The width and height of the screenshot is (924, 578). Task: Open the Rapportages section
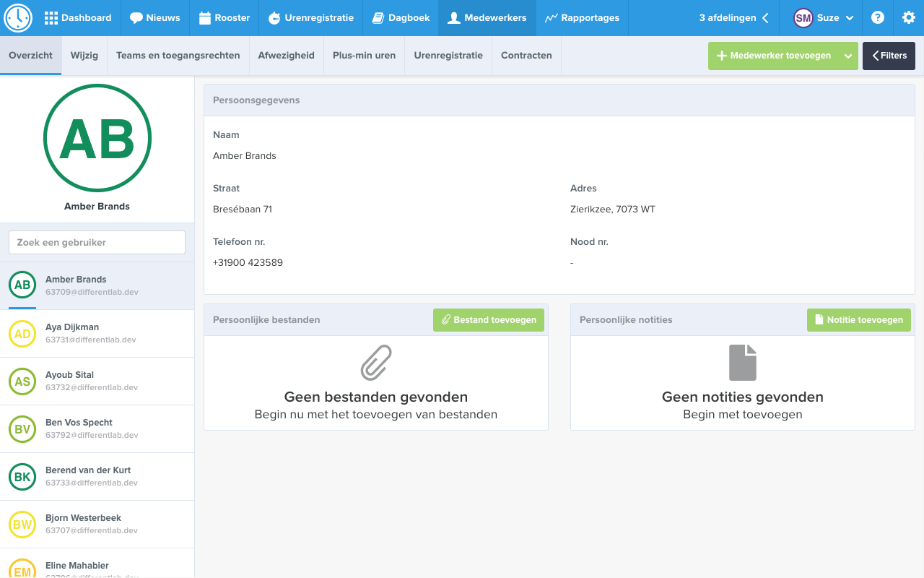(x=582, y=18)
